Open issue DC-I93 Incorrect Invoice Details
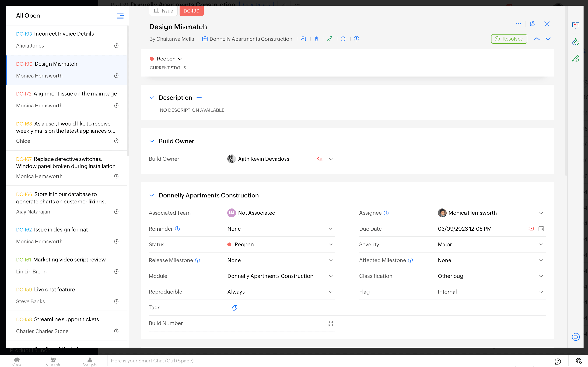This screenshot has height=367, width=588. pos(64,34)
